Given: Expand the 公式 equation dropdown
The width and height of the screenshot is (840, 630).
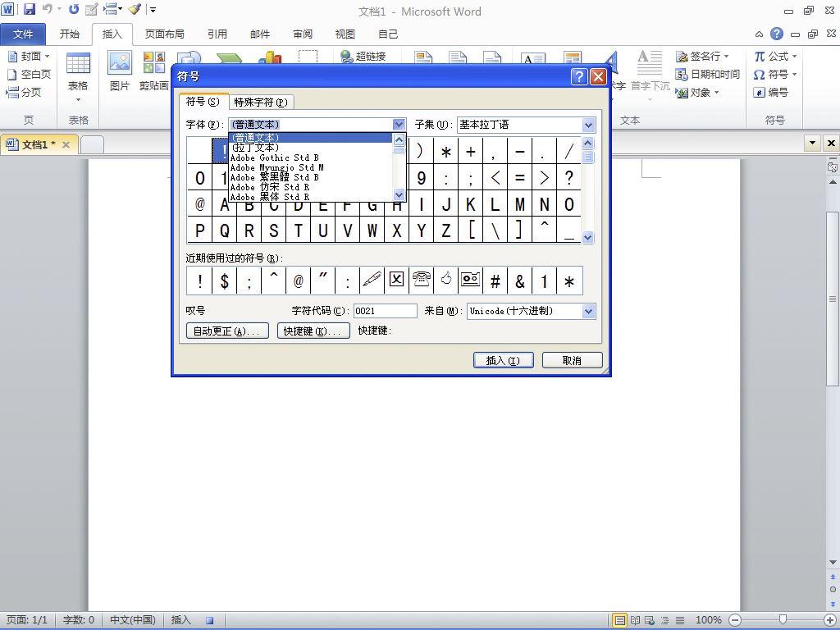Looking at the screenshot, I should [794, 57].
